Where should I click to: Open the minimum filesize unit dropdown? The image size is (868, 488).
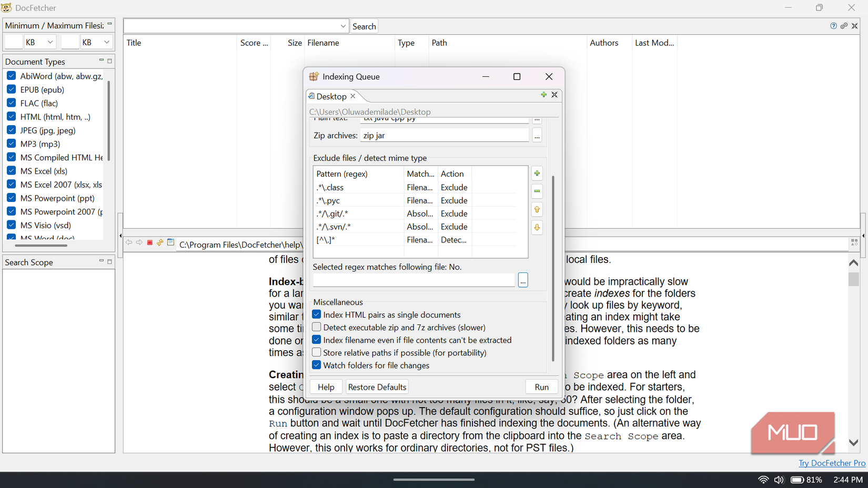40,42
